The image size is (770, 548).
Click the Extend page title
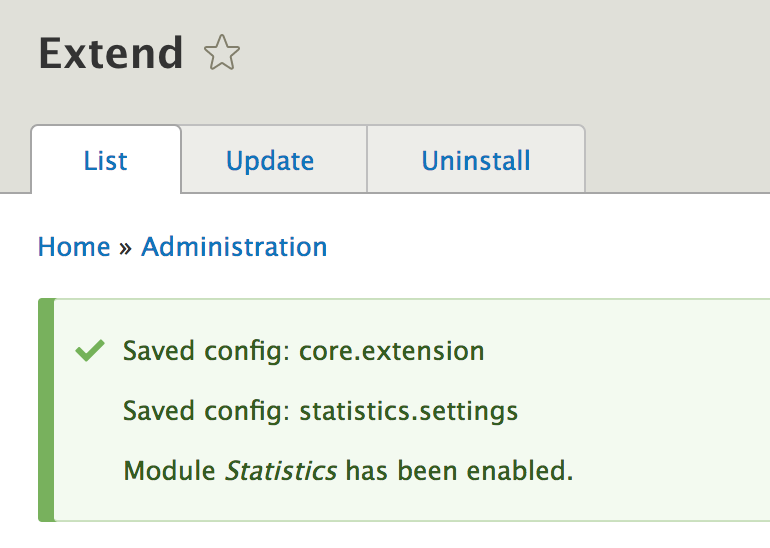[111, 53]
